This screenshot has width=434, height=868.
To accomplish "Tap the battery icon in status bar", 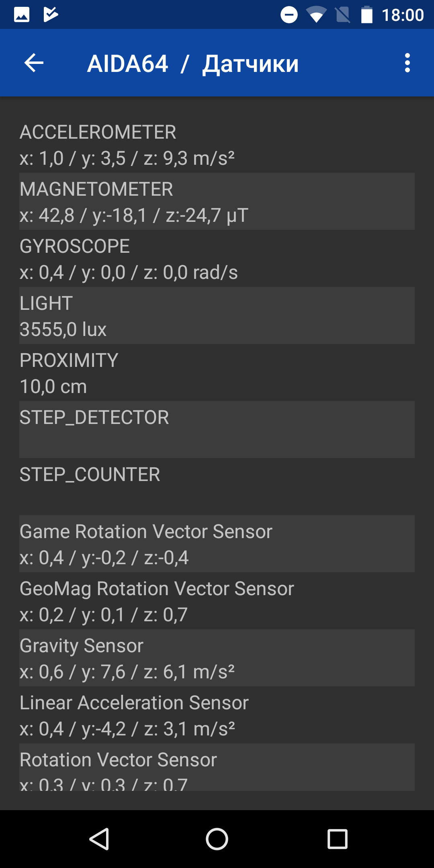I will [x=366, y=15].
